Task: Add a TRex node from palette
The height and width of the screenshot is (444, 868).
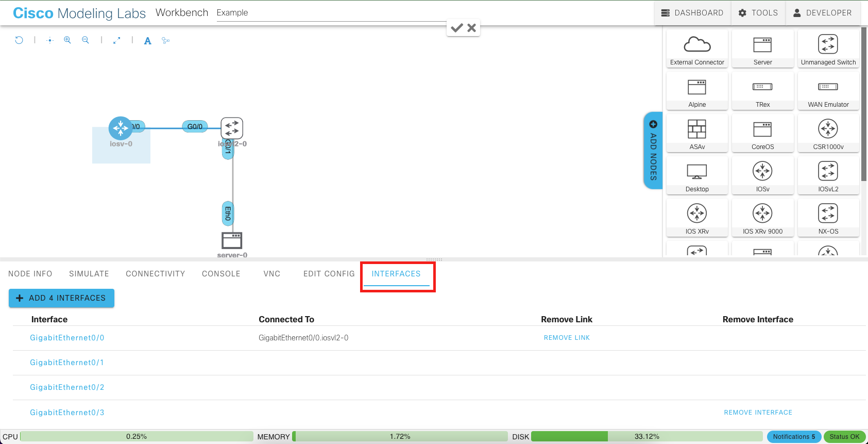Action: pos(762,91)
